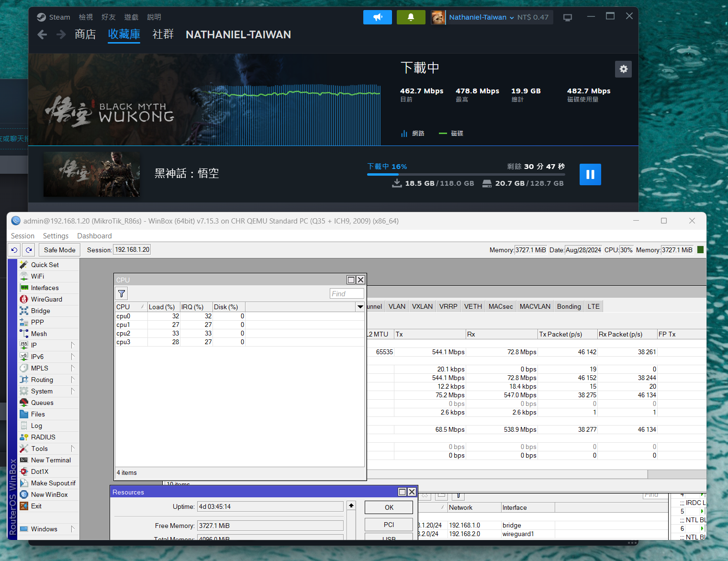Open Steam notifications bell
The image size is (728, 561).
click(411, 17)
